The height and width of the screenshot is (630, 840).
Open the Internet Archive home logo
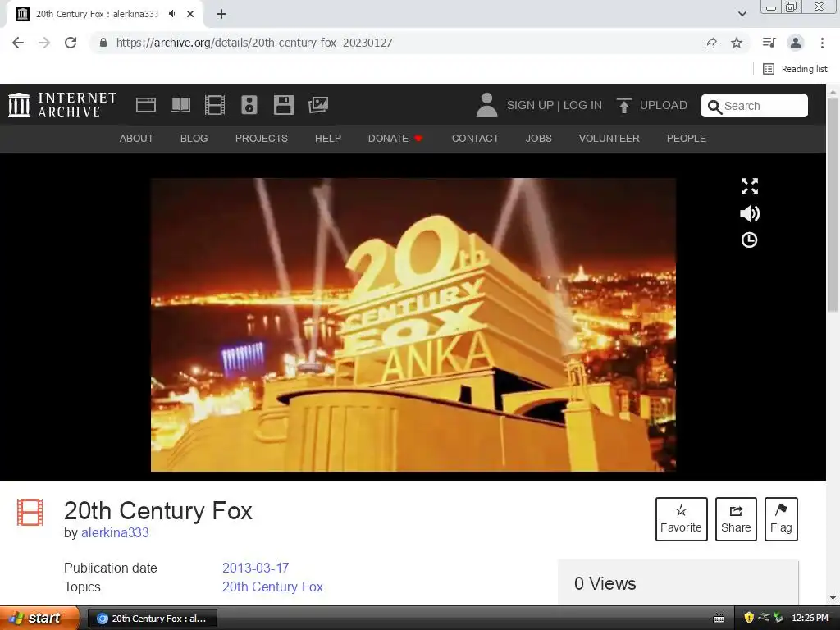[x=62, y=105]
